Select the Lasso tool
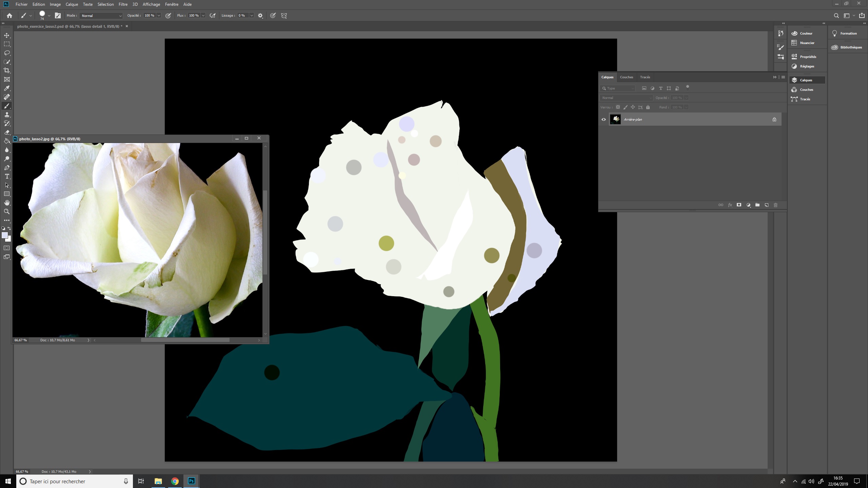The width and height of the screenshot is (868, 488). (7, 53)
